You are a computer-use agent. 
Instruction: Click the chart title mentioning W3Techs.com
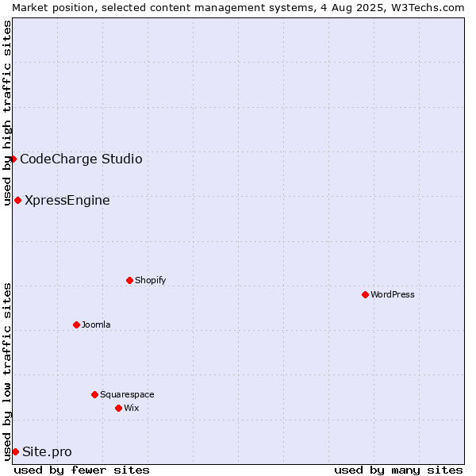tap(238, 8)
